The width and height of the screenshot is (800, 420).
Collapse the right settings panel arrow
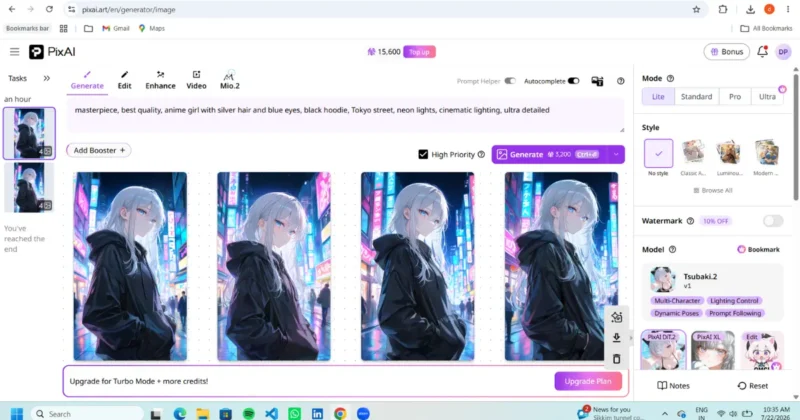tap(631, 338)
